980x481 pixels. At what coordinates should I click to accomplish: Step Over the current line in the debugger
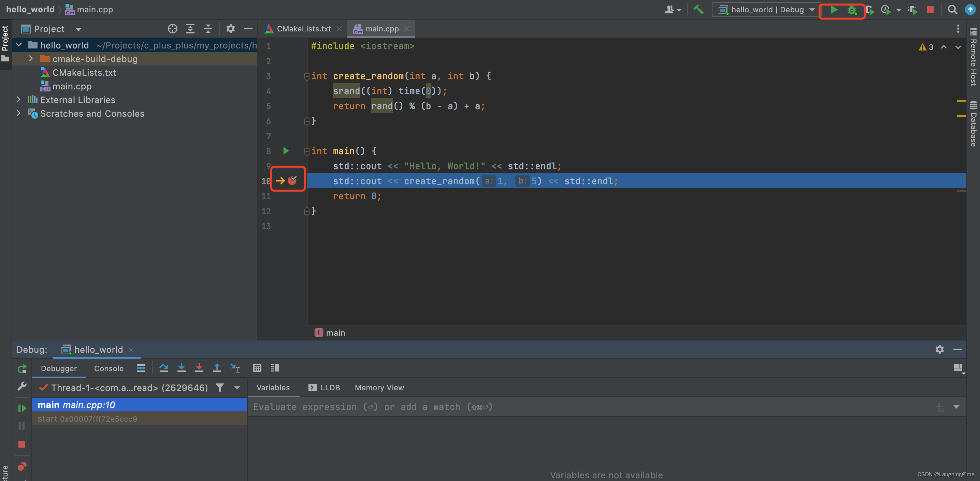coord(164,368)
